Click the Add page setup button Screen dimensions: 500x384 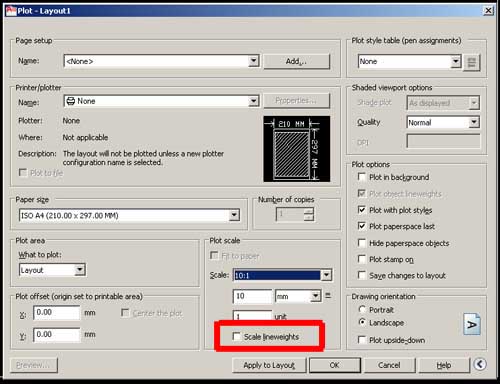(297, 61)
